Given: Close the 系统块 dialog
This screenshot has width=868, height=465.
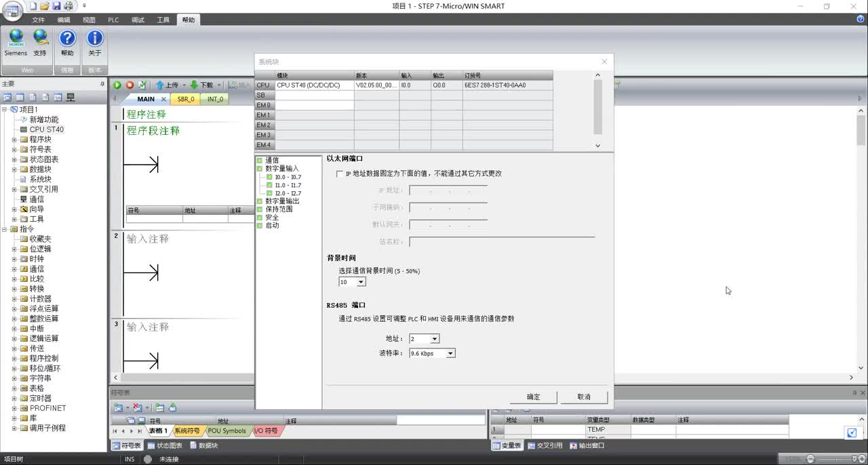Looking at the screenshot, I should click(x=604, y=62).
